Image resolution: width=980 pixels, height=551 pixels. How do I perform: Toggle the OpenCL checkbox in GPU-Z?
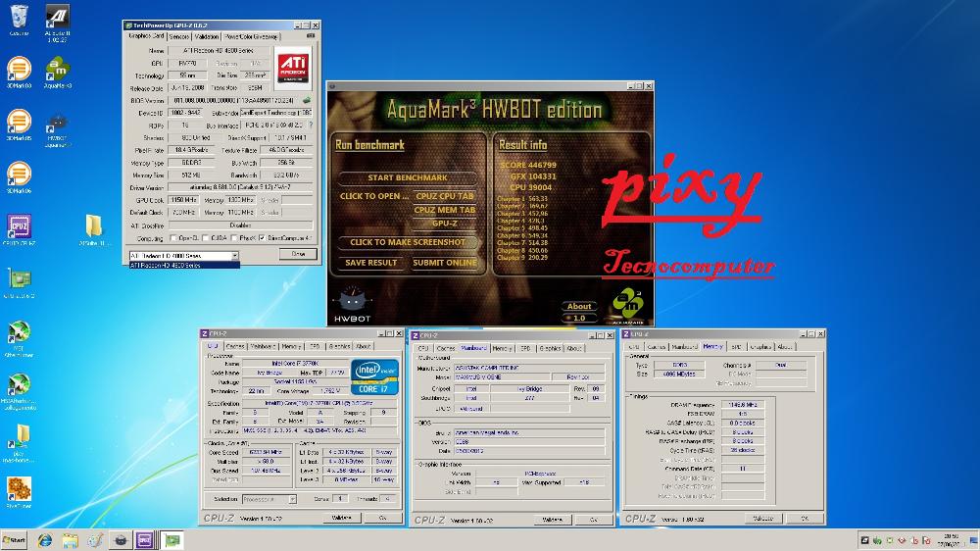173,238
